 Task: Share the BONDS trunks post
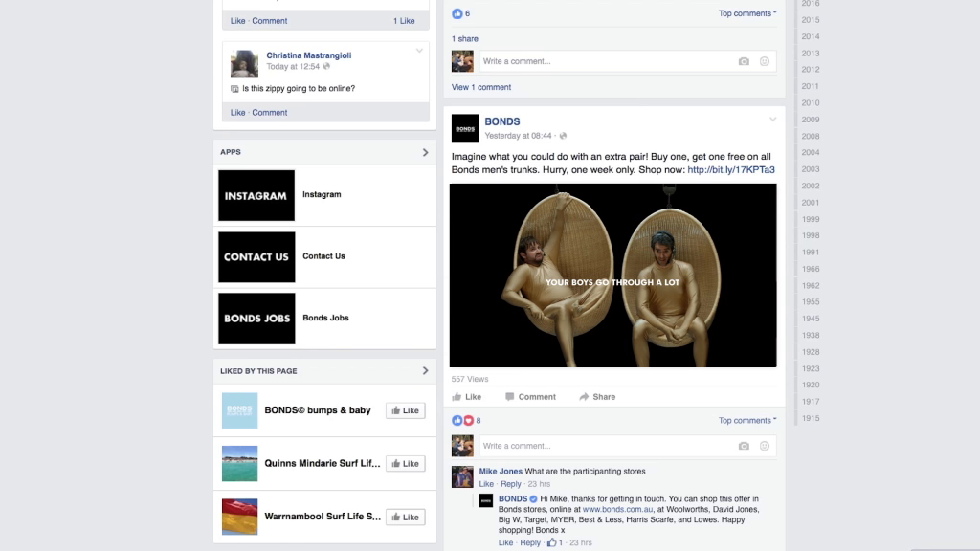coord(597,397)
